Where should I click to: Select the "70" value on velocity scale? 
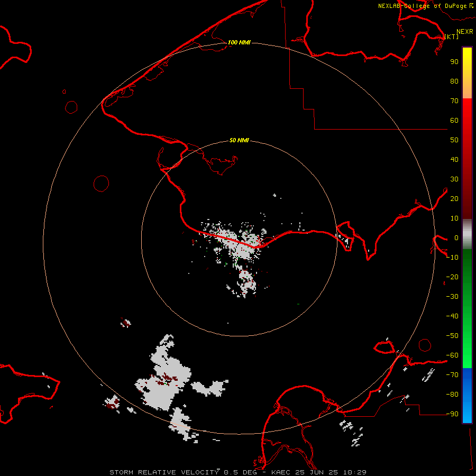pyautogui.click(x=454, y=101)
